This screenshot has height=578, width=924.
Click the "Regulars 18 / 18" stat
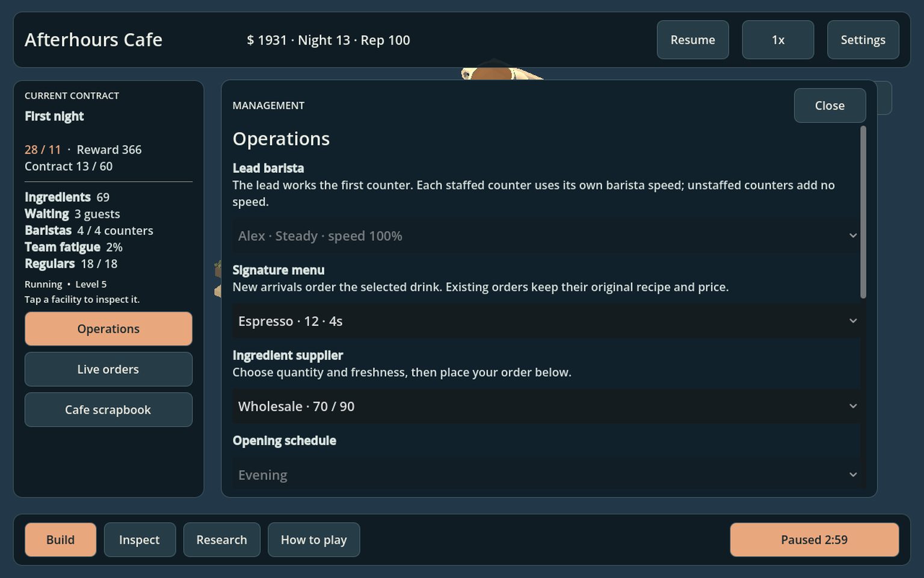click(x=71, y=264)
